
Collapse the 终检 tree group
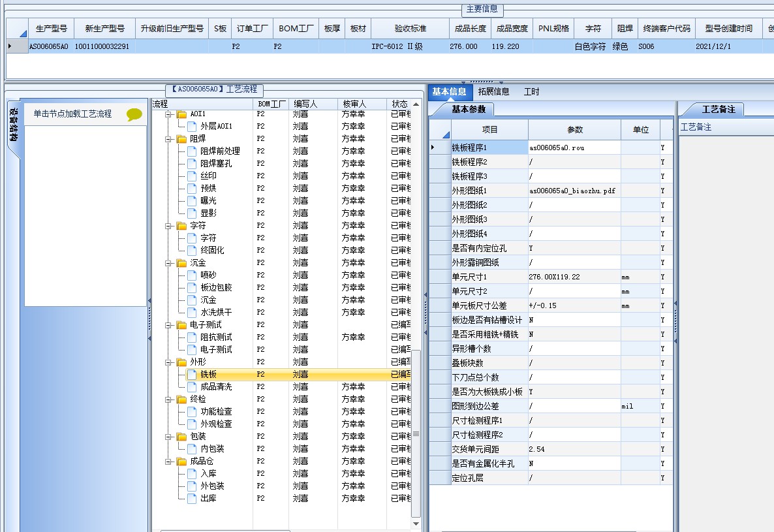pyautogui.click(x=168, y=399)
